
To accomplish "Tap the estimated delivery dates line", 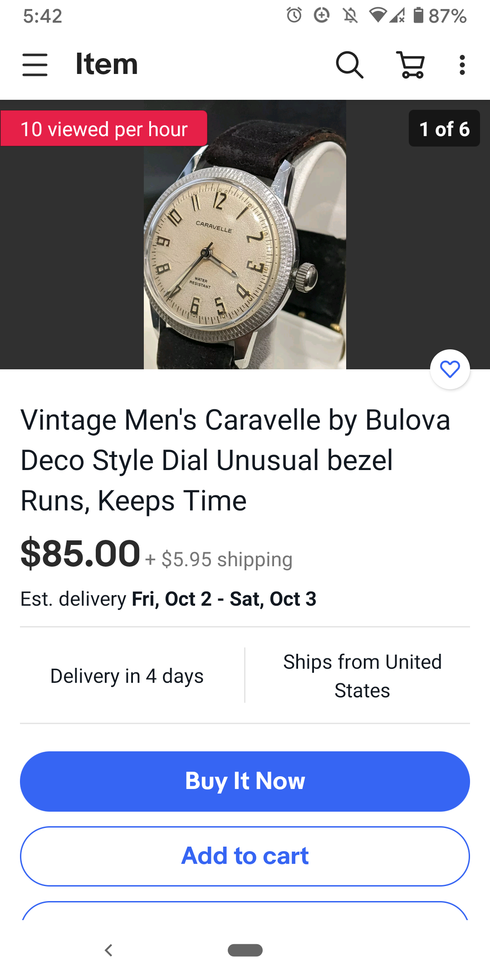I will coord(168,599).
